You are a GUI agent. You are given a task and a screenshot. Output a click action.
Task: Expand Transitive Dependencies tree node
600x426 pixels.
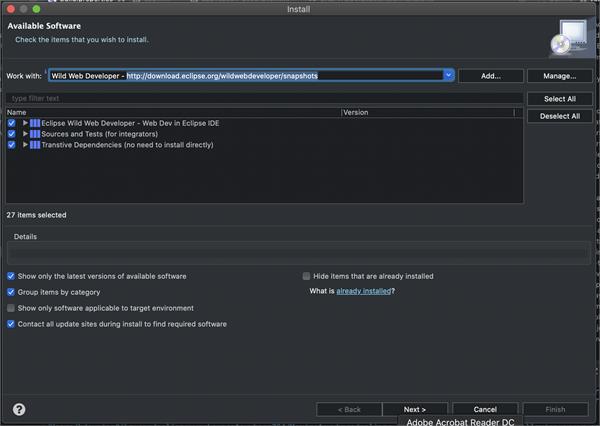(x=25, y=144)
